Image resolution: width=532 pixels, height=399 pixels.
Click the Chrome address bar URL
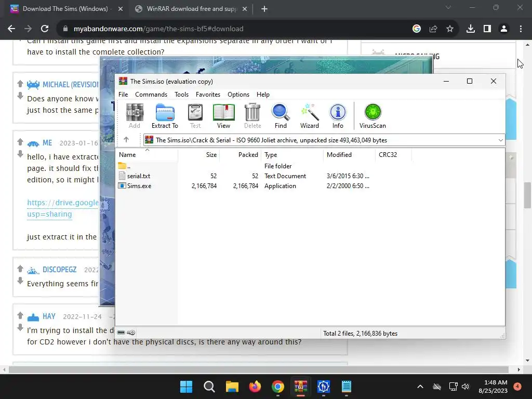coord(158,29)
